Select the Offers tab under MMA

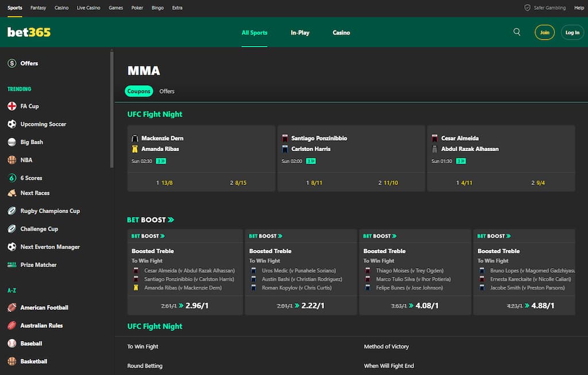click(167, 91)
